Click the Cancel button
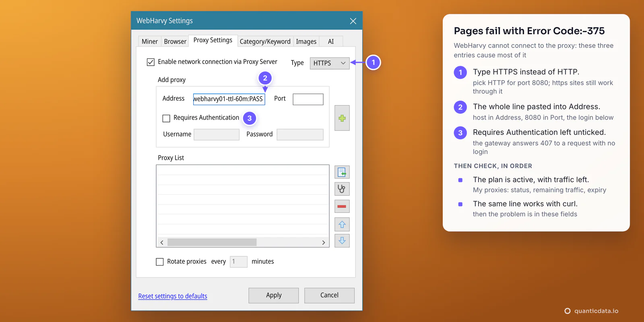Viewport: 644px width, 322px height. tap(329, 295)
